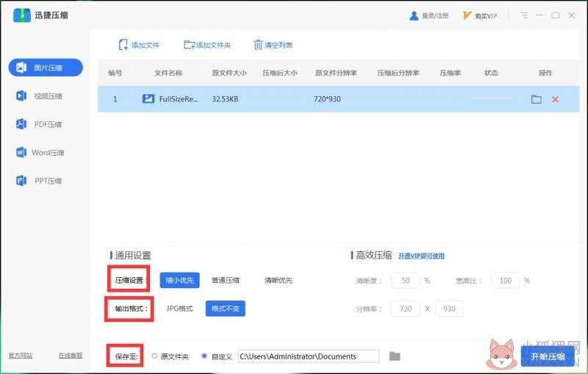This screenshot has height=374, width=588.
Task: Click 清空列表 to clear list
Action: coord(273,45)
